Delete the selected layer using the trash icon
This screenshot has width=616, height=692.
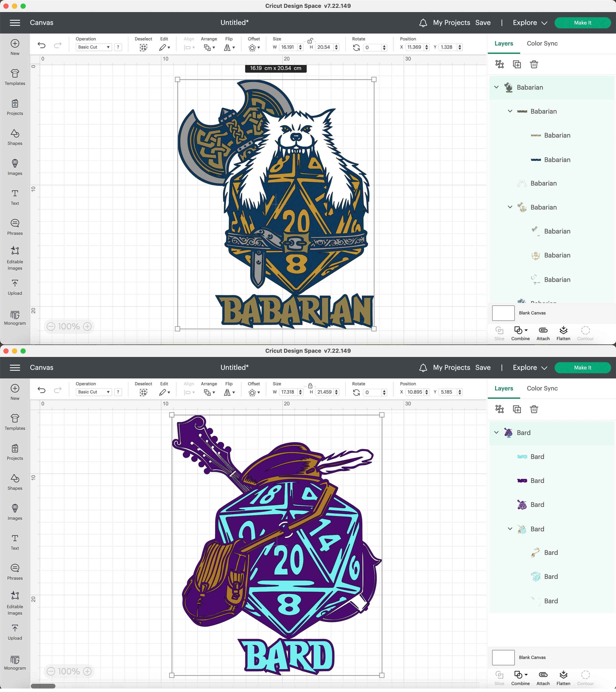coord(534,64)
